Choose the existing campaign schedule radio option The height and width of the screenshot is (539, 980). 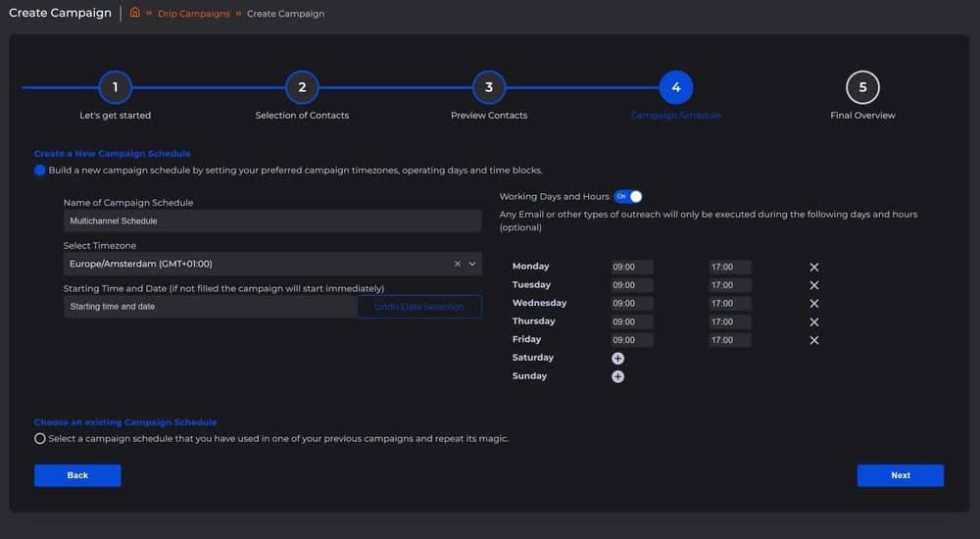(40, 439)
